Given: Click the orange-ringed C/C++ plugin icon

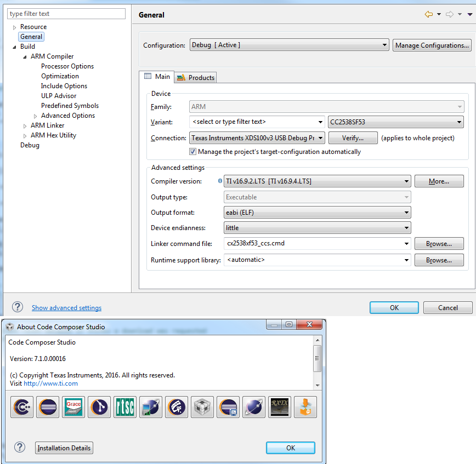Looking at the screenshot, I should click(x=177, y=407).
